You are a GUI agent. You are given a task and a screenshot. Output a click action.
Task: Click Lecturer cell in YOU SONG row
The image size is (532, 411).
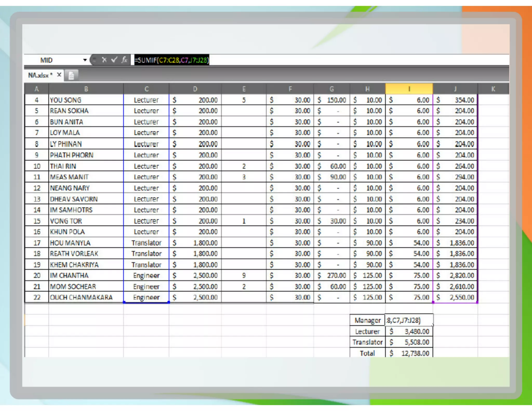tap(147, 100)
